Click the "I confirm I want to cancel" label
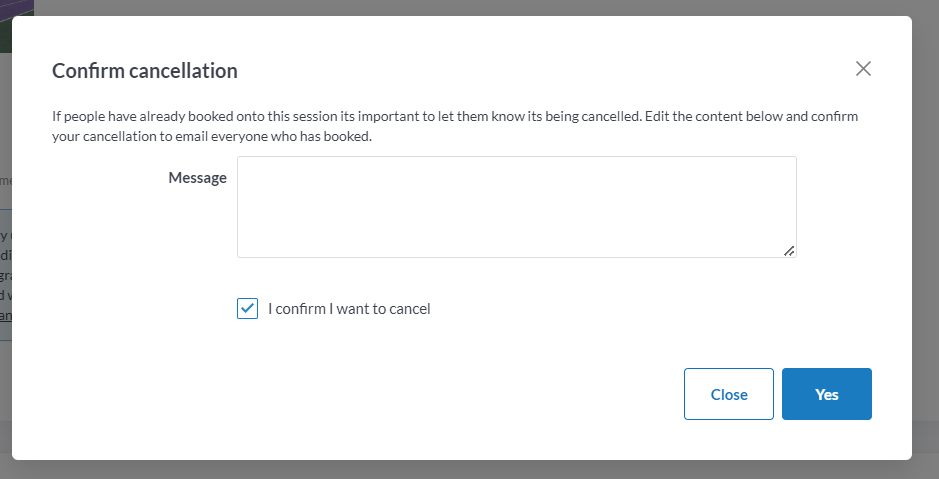Image resolution: width=939 pixels, height=479 pixels. point(349,309)
